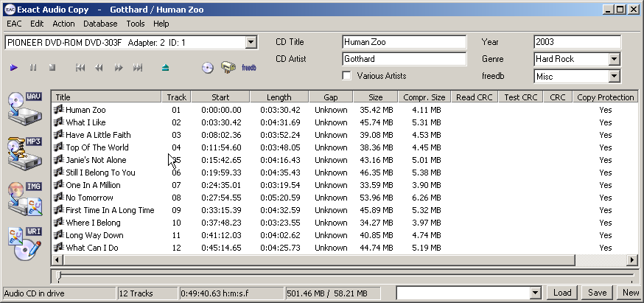Open the CD drive selection dropdown

251,42
